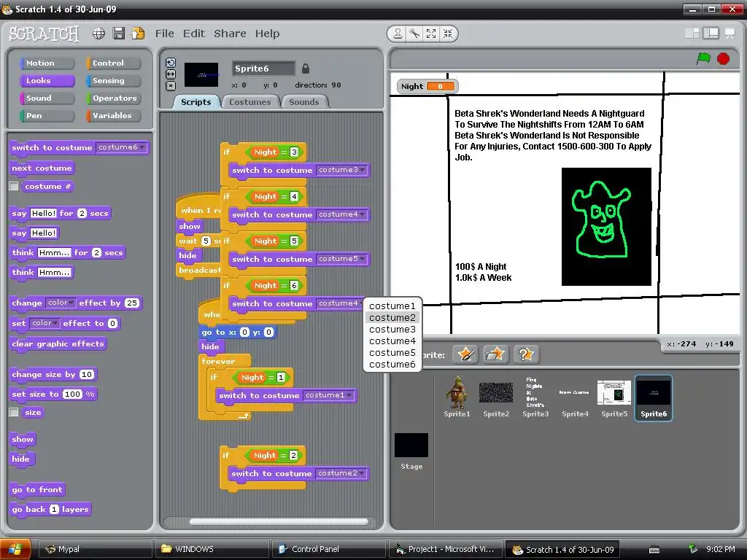Image resolution: width=747 pixels, height=560 pixels.
Task: Select the grow sprite tool
Action: [x=431, y=34]
